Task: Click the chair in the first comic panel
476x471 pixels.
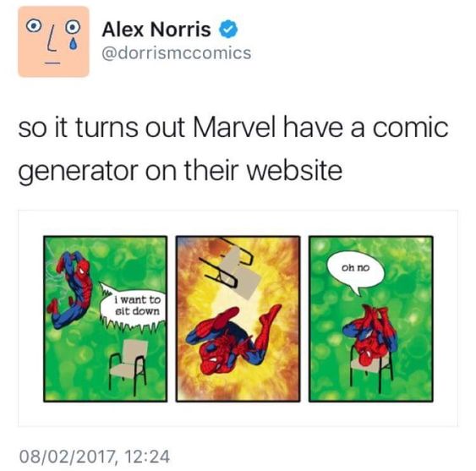Action: (x=129, y=364)
